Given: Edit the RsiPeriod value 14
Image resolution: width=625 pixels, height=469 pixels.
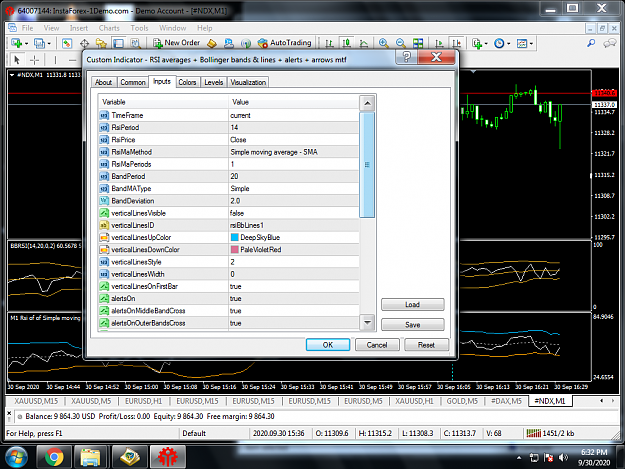Looking at the screenshot, I should click(293, 128).
